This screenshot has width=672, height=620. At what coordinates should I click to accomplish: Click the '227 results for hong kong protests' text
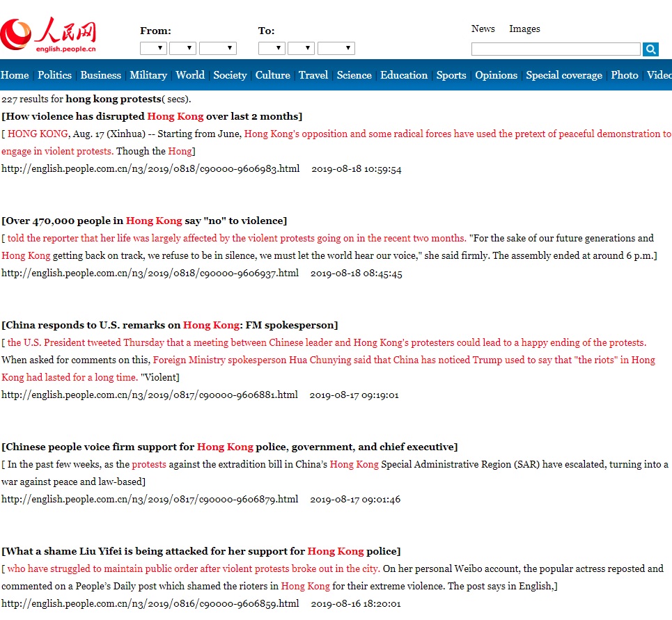(96, 100)
